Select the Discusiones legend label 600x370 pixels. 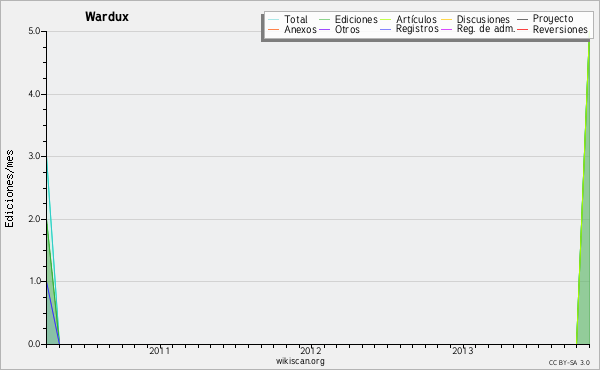[483, 20]
